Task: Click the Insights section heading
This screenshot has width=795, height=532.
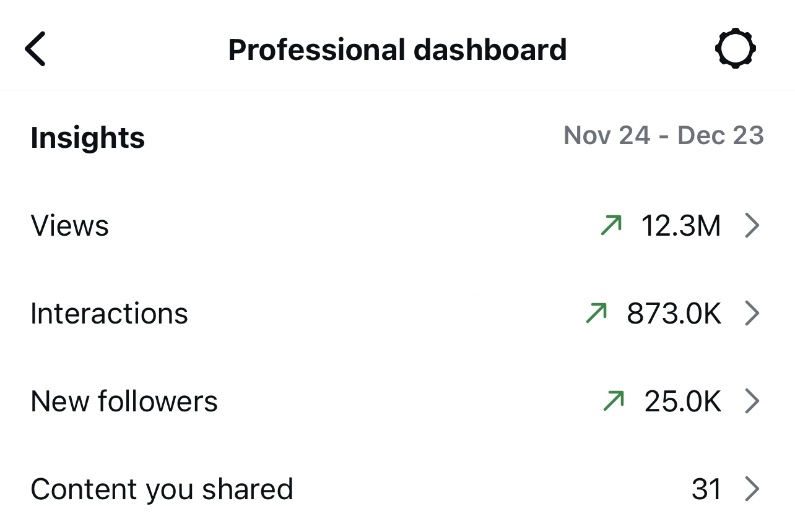Action: [87, 137]
